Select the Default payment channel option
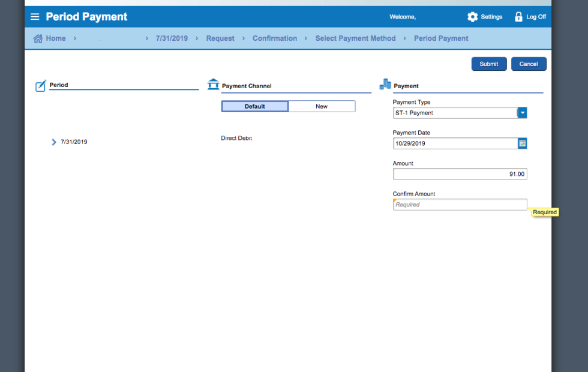The height and width of the screenshot is (372, 588). pyautogui.click(x=255, y=106)
